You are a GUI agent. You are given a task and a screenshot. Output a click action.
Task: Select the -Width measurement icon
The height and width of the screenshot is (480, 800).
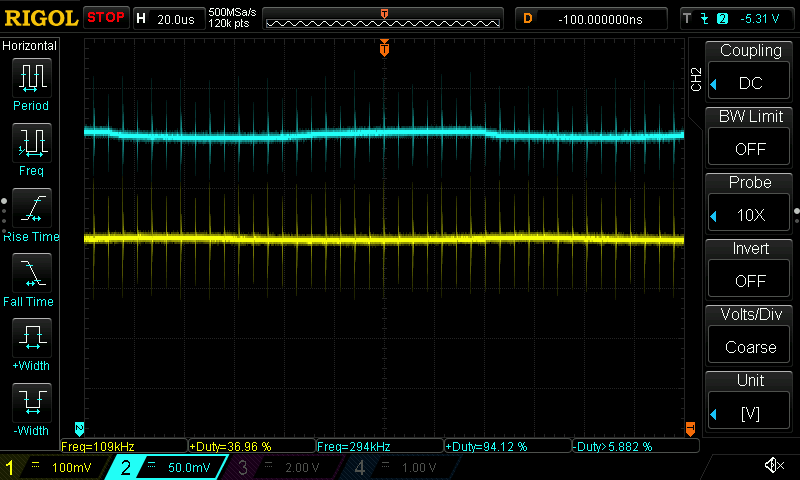point(31,409)
